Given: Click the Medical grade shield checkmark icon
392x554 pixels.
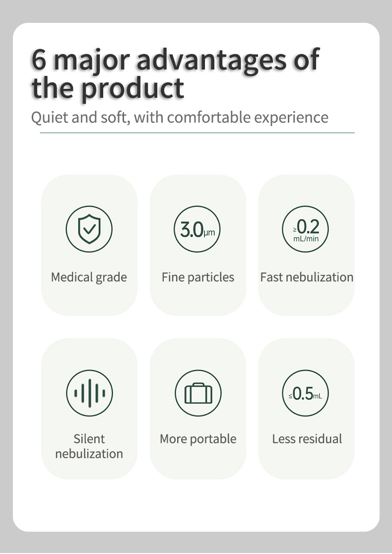Looking at the screenshot, I should (89, 229).
